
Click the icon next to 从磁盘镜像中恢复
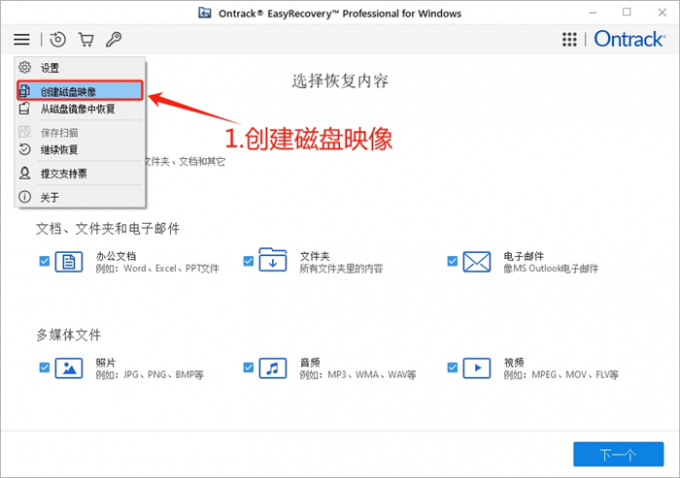[x=25, y=108]
